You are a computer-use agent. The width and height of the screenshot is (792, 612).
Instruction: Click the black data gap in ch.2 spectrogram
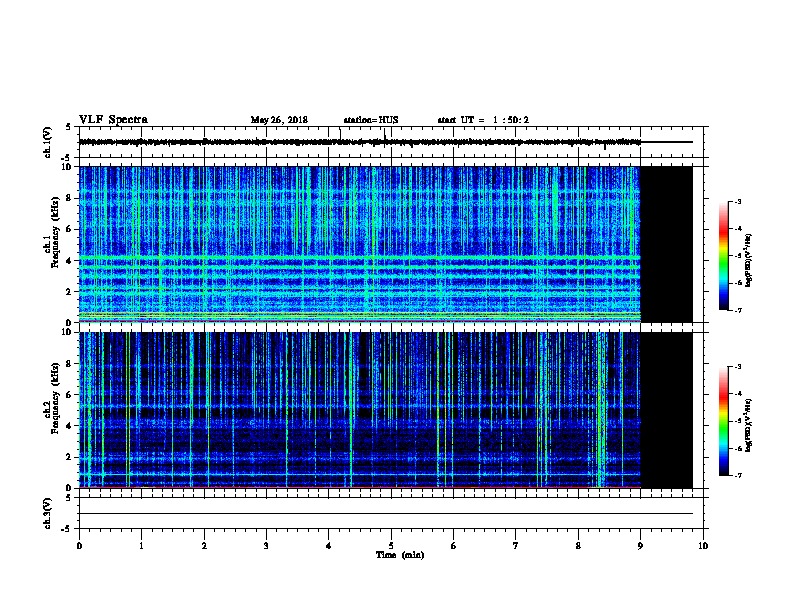click(667, 410)
